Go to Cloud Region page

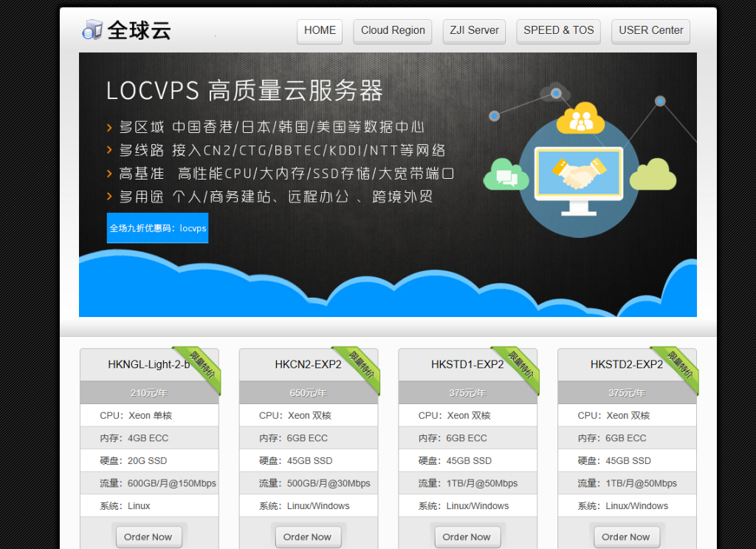[393, 31]
